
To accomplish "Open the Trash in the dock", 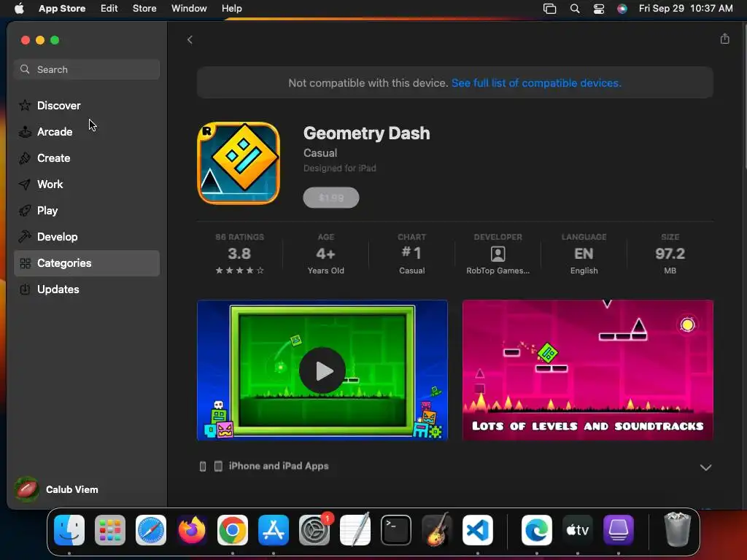I will click(x=677, y=529).
